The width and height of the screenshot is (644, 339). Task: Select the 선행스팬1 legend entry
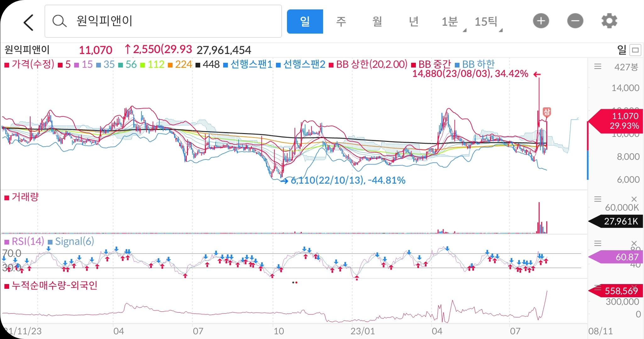click(x=248, y=64)
